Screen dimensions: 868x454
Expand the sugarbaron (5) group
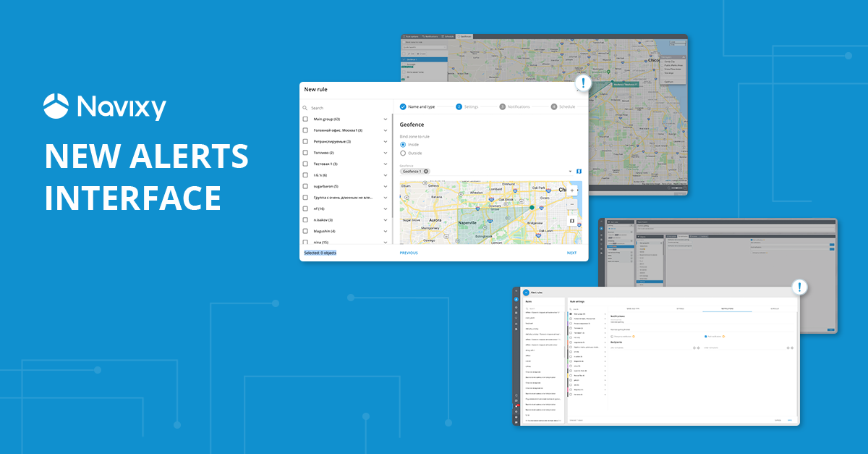pyautogui.click(x=386, y=186)
